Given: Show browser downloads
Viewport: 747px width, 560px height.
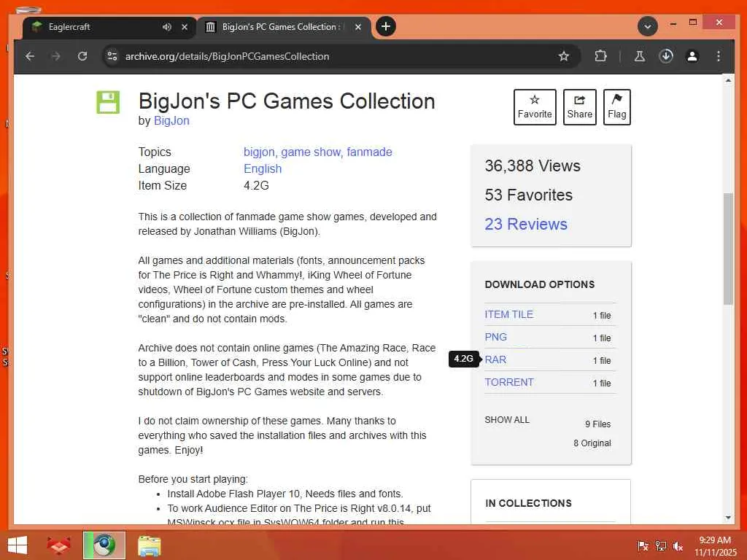Looking at the screenshot, I should pos(666,56).
